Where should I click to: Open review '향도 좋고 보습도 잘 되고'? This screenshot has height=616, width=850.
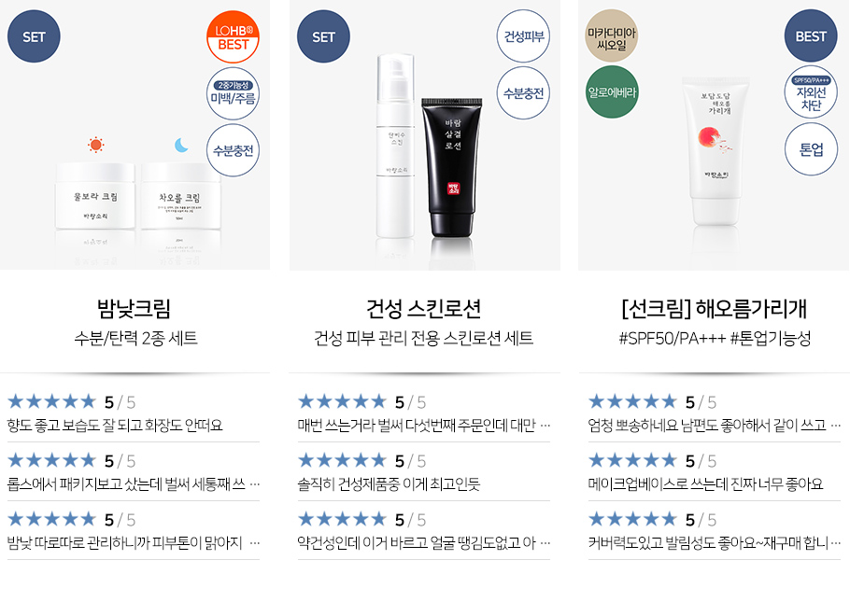click(115, 426)
